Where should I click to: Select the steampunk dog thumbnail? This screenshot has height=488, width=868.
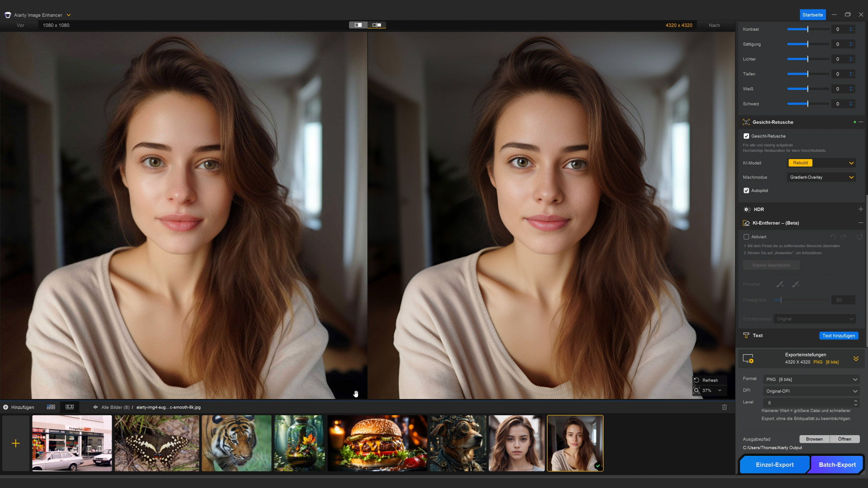pyautogui.click(x=458, y=443)
